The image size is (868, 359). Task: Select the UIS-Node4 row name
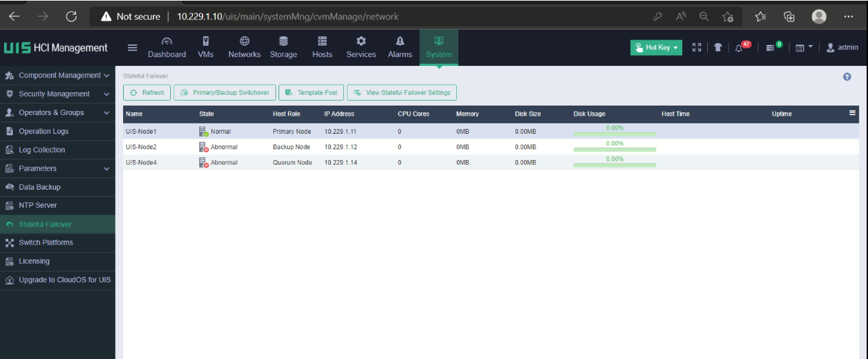point(141,163)
